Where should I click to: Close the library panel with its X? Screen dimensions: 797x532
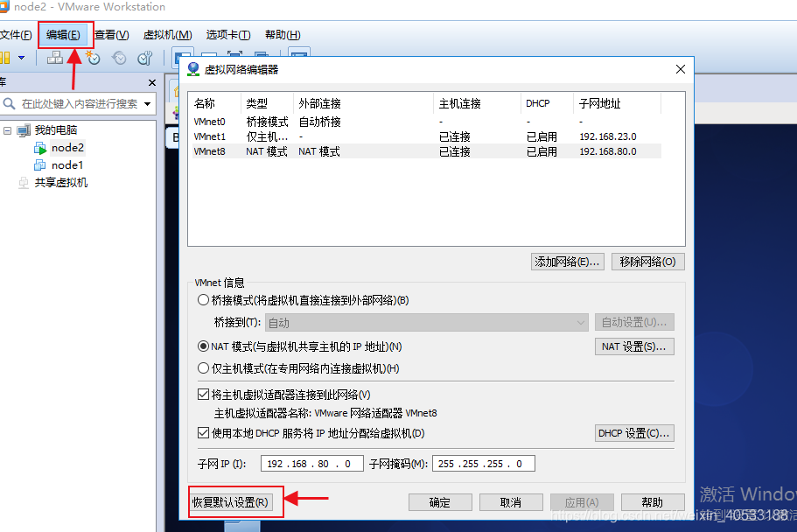point(151,82)
